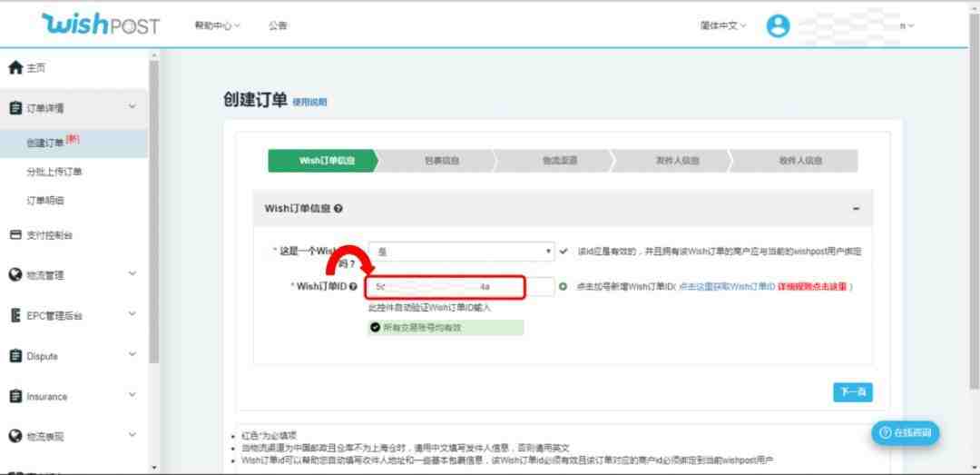This screenshot has height=475, width=980.
Task: Open the 这是一个Wish订单吗 select box
Action: [x=461, y=251]
